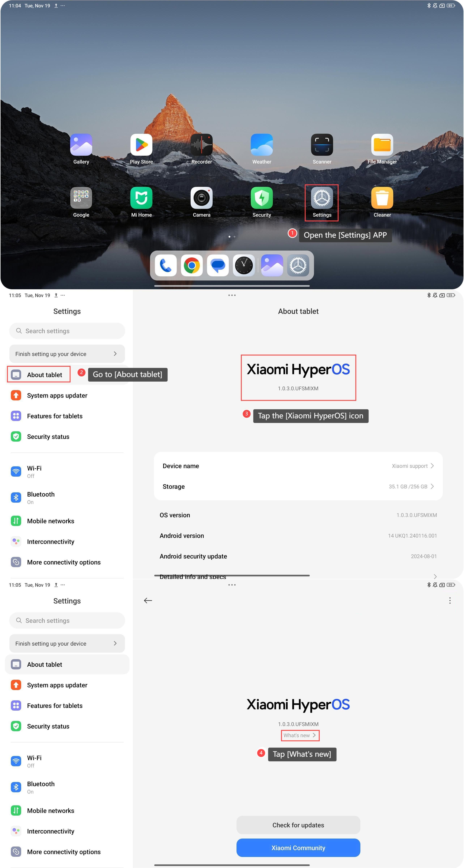Open the three-dot overflow menu

[450, 600]
